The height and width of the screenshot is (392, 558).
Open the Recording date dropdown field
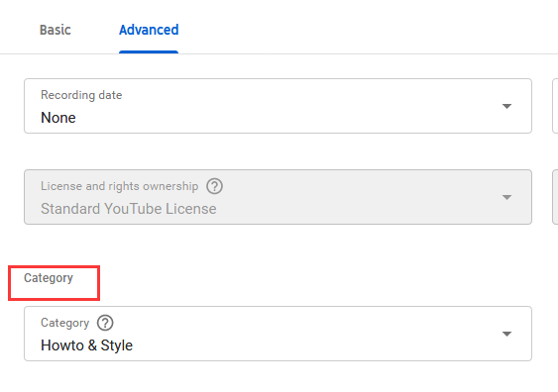(x=278, y=106)
